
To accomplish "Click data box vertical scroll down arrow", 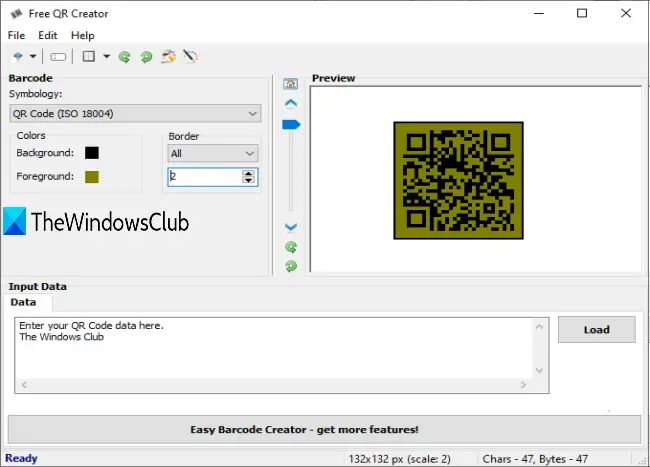I will (x=539, y=370).
